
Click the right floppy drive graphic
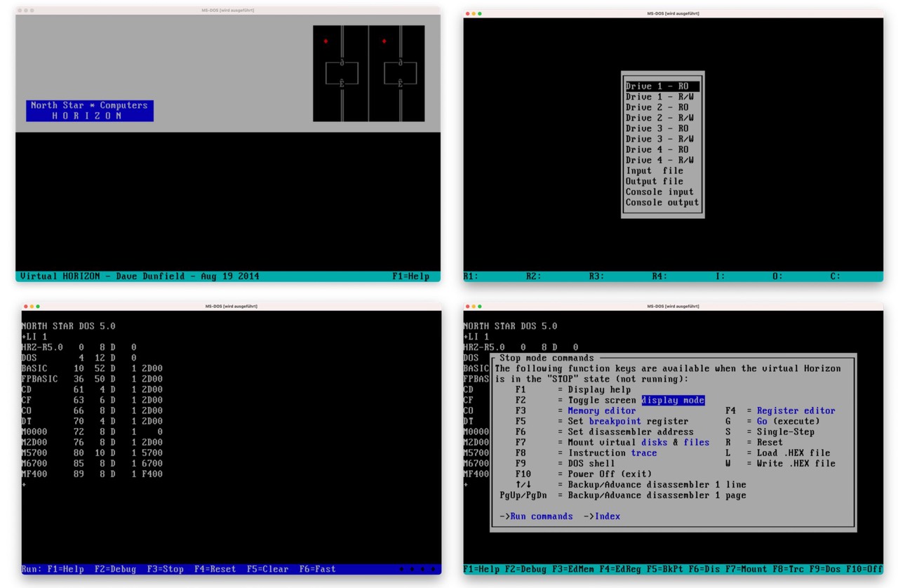click(x=397, y=74)
